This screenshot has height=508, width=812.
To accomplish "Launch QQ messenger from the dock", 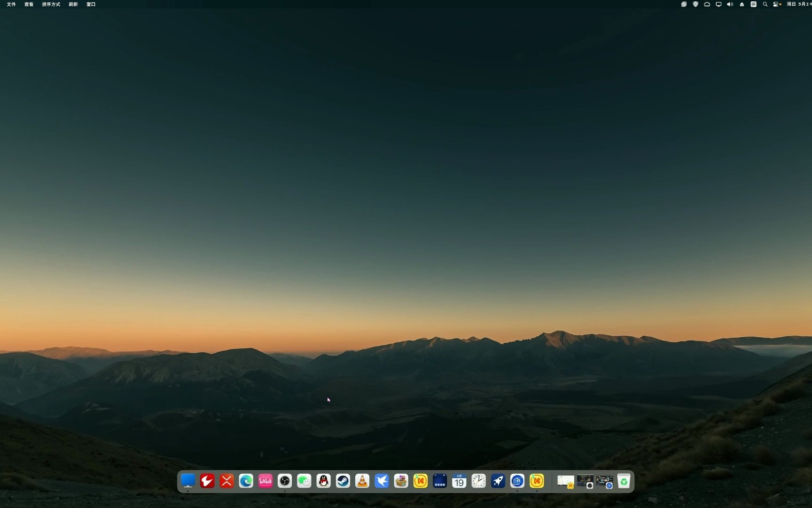I will [323, 481].
